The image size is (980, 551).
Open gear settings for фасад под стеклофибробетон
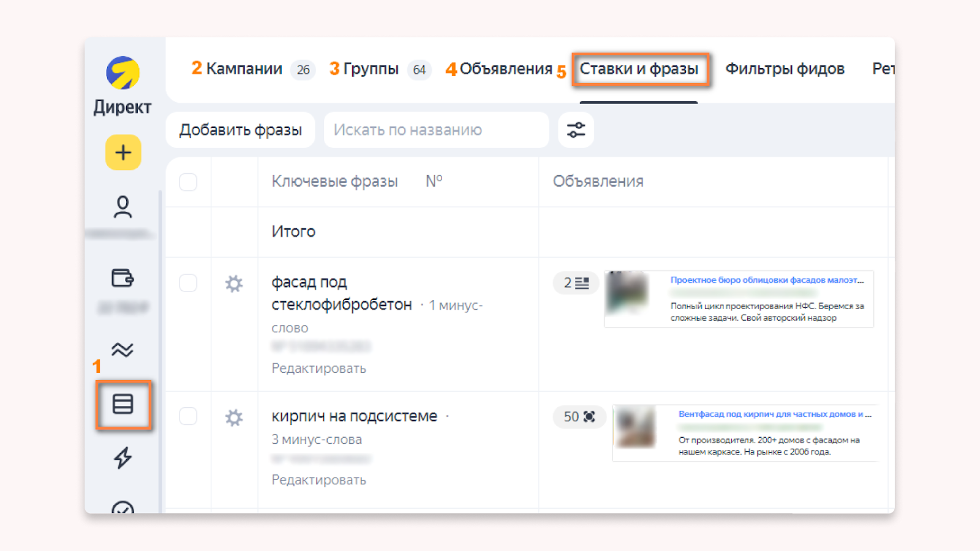pos(234,283)
